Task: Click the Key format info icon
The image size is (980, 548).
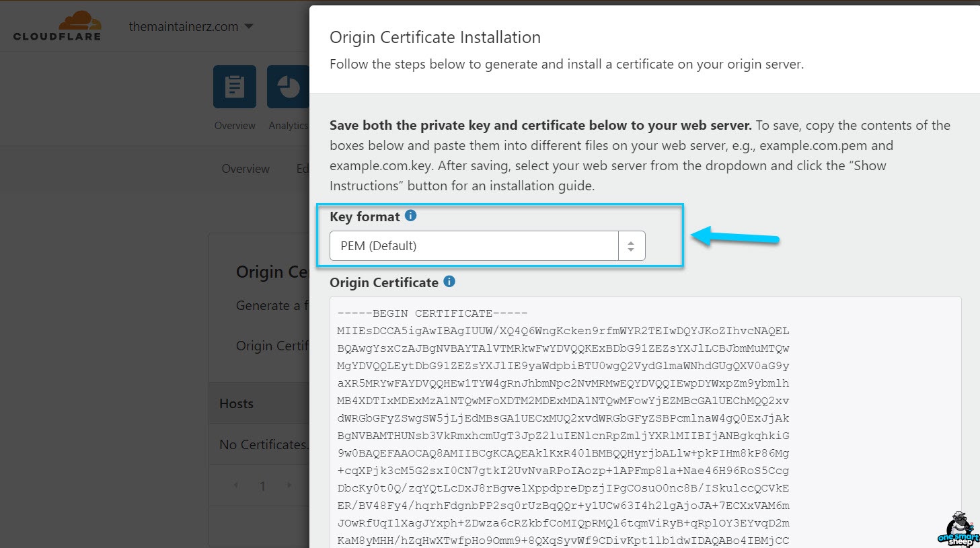Action: coord(410,216)
